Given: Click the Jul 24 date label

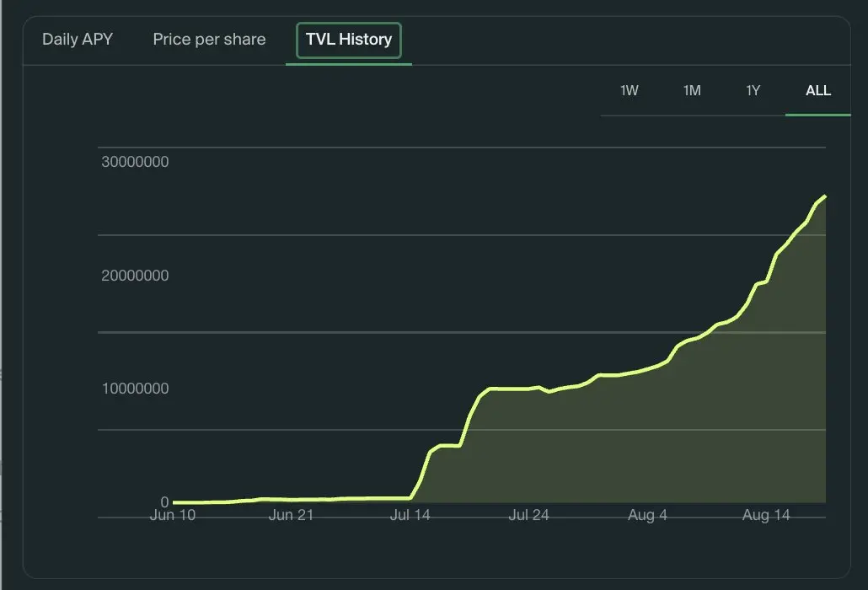Looking at the screenshot, I should point(529,515).
